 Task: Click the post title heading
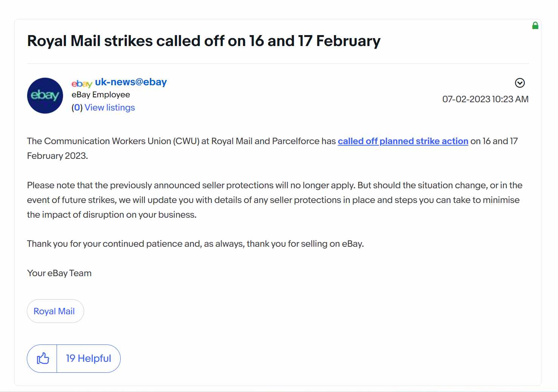pyautogui.click(x=204, y=41)
